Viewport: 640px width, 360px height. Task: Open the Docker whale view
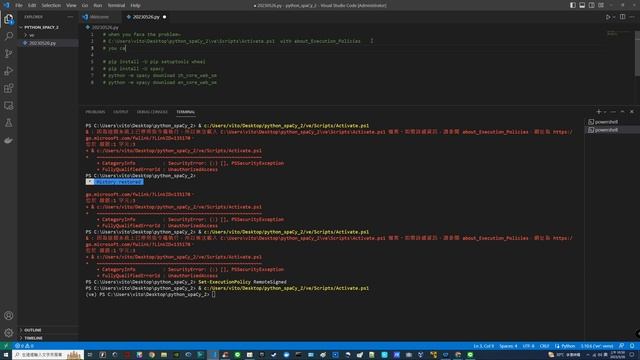coord(9,140)
